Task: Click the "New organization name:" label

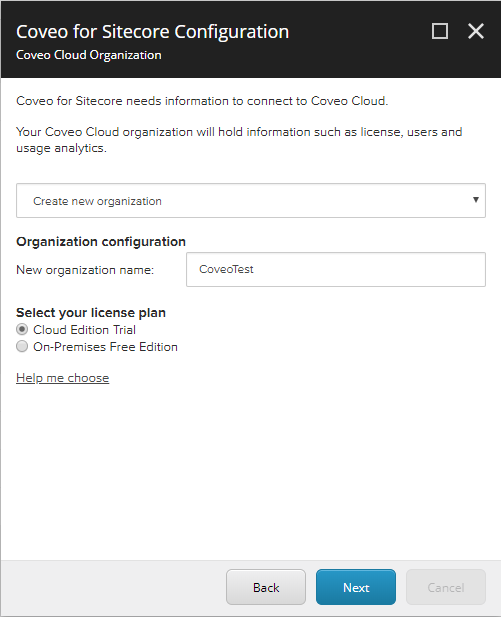Action: tap(85, 270)
